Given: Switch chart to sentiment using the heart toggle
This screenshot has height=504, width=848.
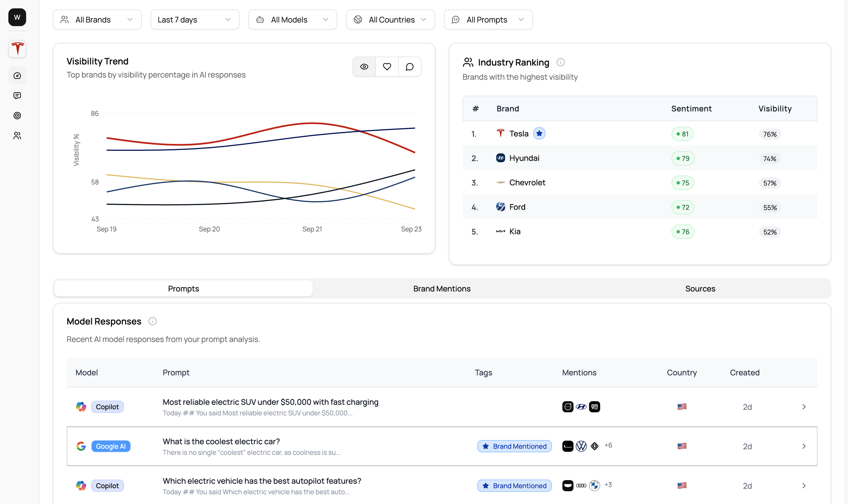Looking at the screenshot, I should click(x=387, y=67).
